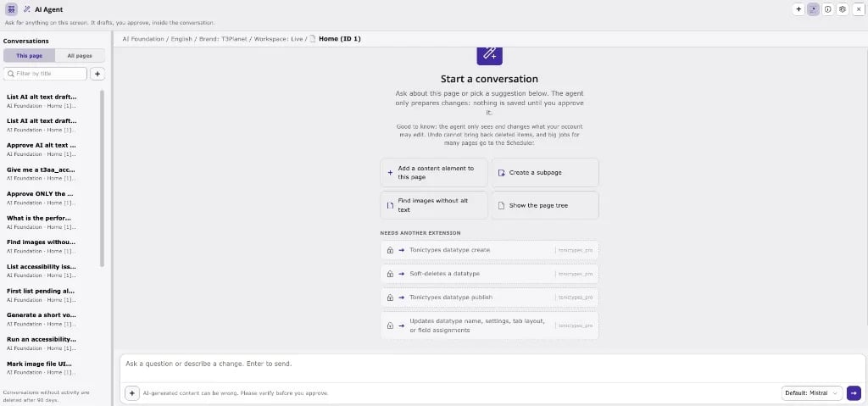Click the tonictypes_pro tag on Soft-deletes row
Viewport: 868px width, 406px height.
[576, 274]
